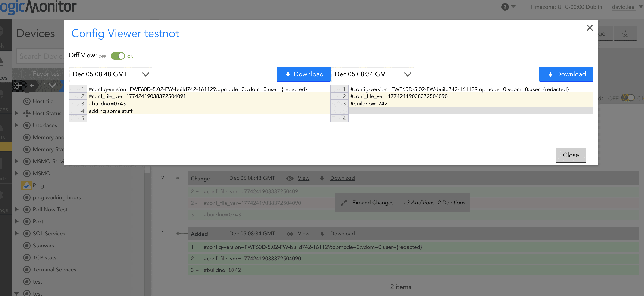The width and height of the screenshot is (644, 296).
Task: Click line 4 'adding some stuff' in left pane
Action: pos(208,111)
